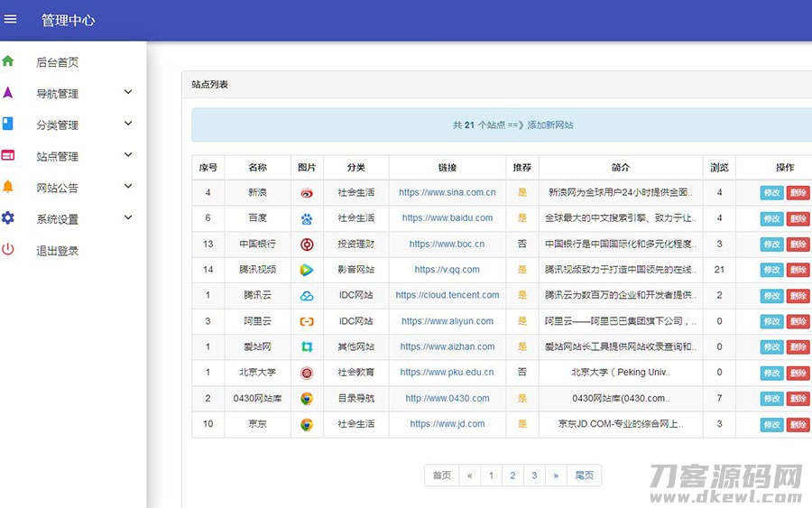Image resolution: width=812 pixels, height=508 pixels.
Task: Click the 导航管理 navigation arrow icon
Action: tap(8, 93)
